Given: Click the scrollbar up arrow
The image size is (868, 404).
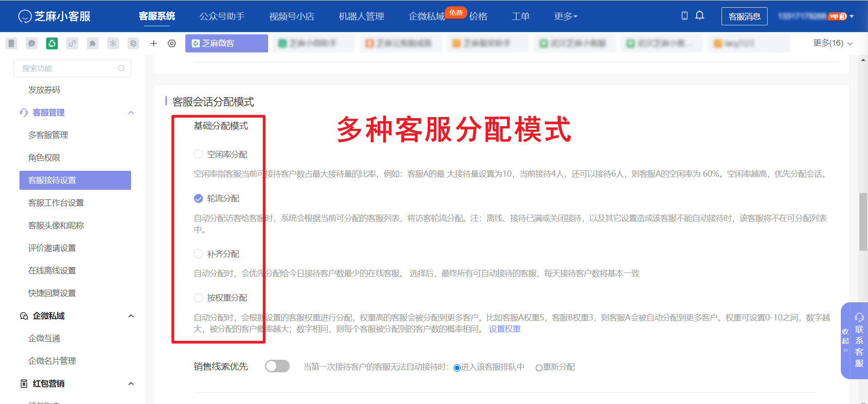Looking at the screenshot, I should (863, 60).
